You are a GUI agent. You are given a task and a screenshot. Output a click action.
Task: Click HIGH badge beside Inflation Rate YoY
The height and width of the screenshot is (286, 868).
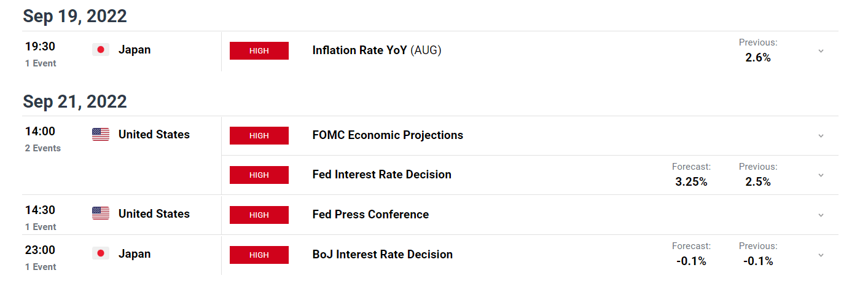259,51
